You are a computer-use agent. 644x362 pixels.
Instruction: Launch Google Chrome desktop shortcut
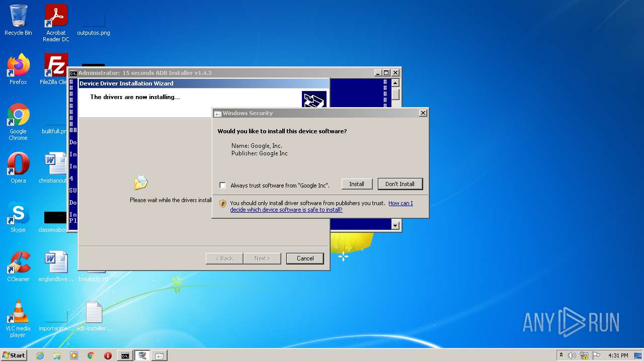18,122
